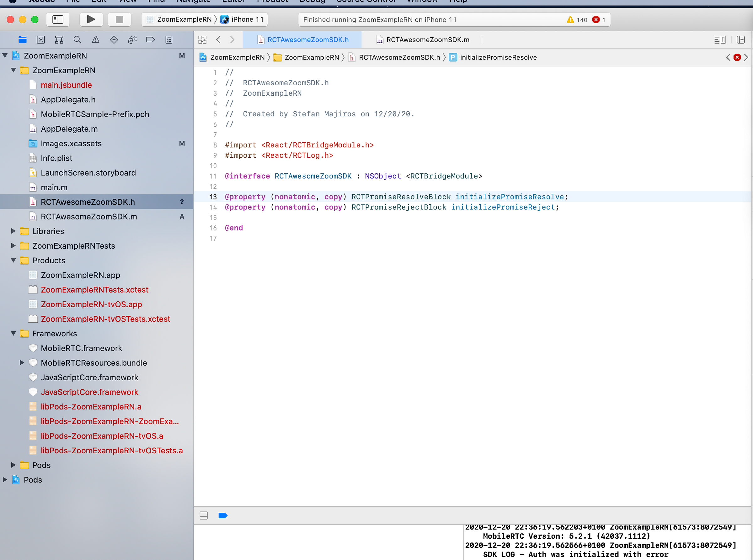Open the Report navigator icon

tap(168, 40)
